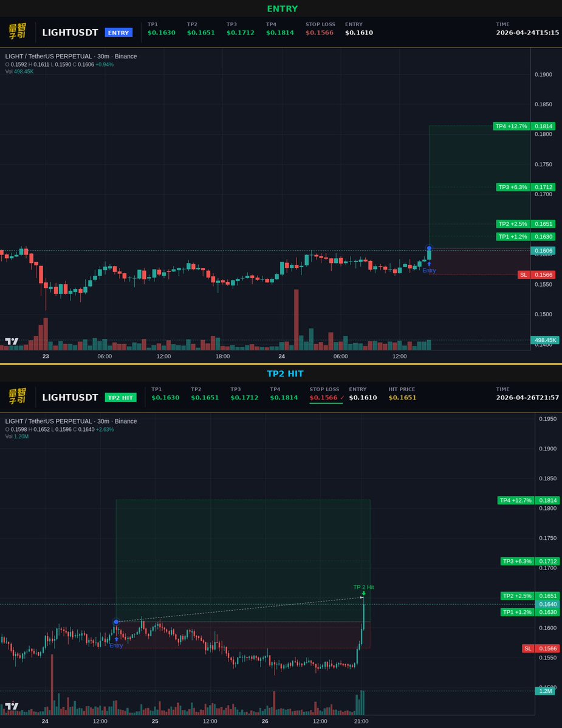
Task: Click TP4 $0.1814 value in the TP2 HIT header
Action: tap(284, 398)
